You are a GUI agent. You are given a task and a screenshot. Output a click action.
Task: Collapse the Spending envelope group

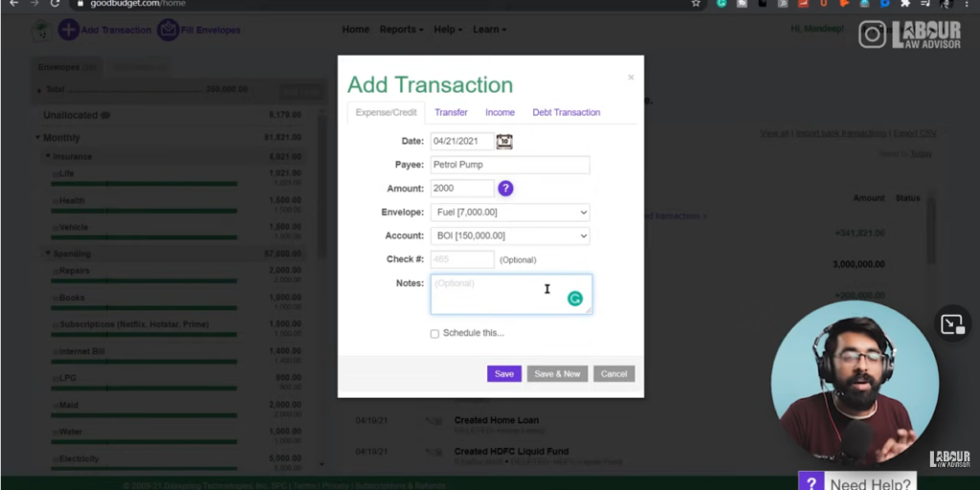48,254
